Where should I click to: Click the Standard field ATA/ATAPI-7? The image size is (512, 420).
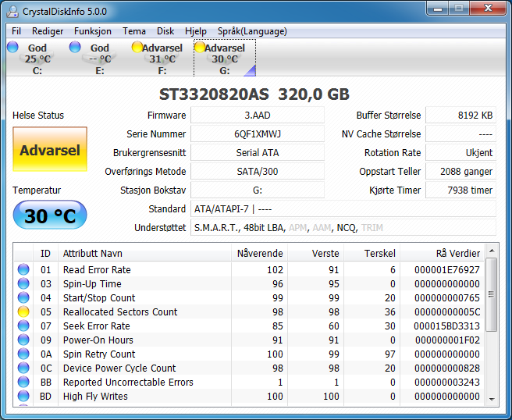(343, 208)
